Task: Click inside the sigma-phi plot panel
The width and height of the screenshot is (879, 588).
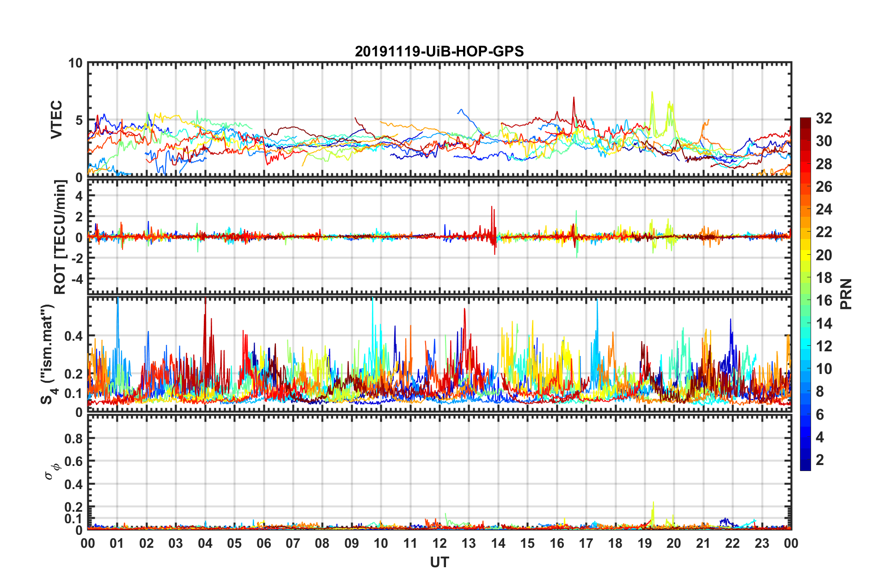Action: [439, 472]
